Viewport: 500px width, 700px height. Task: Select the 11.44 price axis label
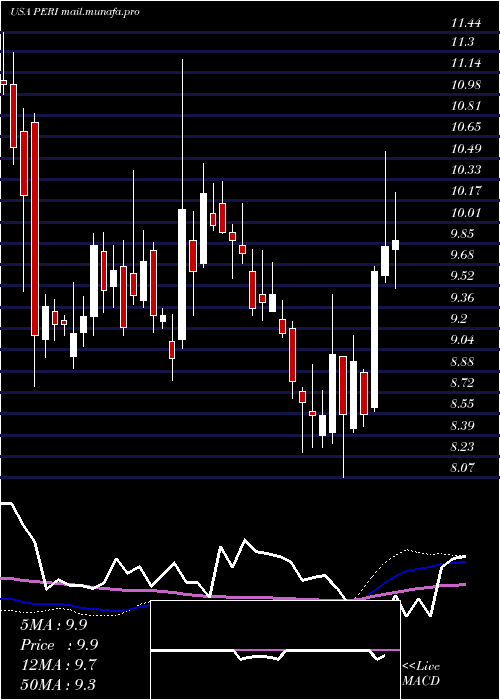pos(466,22)
